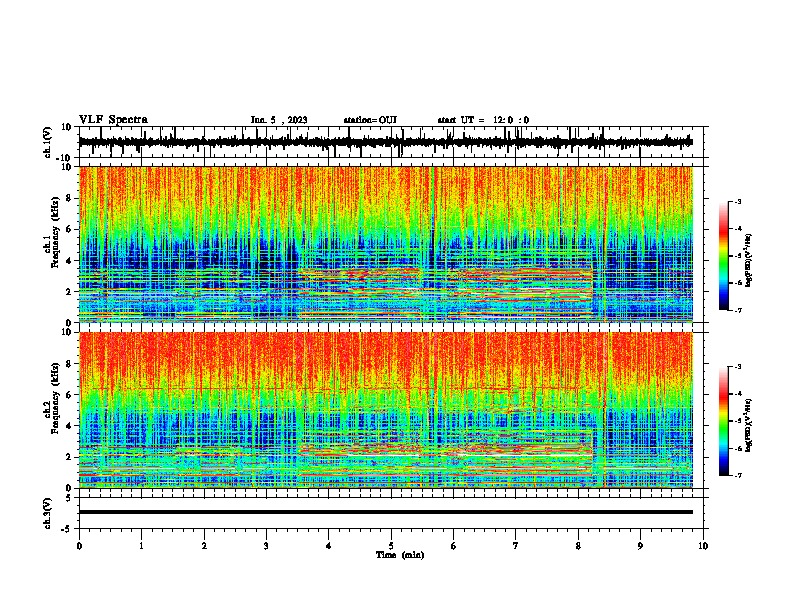Click inside the ch.1 frequency spectrogram
The height and width of the screenshot is (612, 792).
386,244
